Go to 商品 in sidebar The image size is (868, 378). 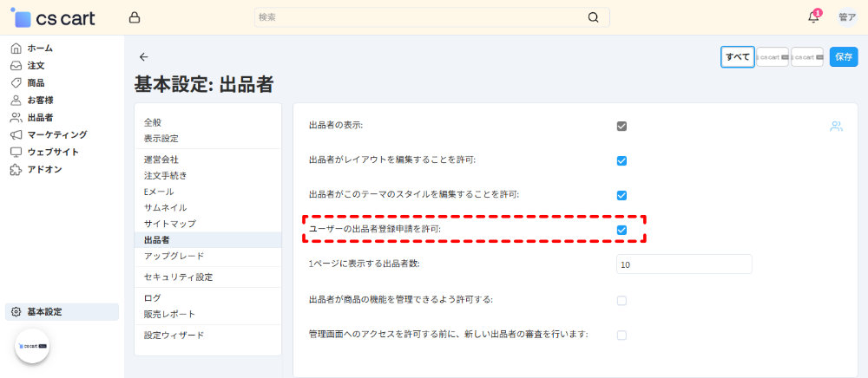(x=36, y=83)
